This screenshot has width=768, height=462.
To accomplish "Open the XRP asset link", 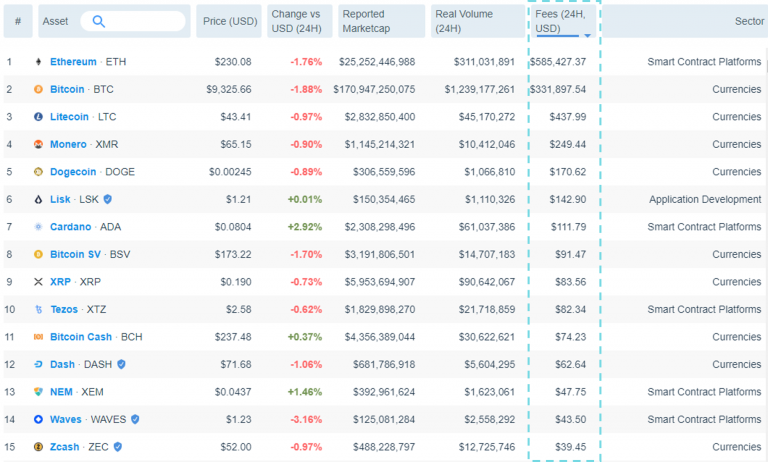I will pos(60,282).
